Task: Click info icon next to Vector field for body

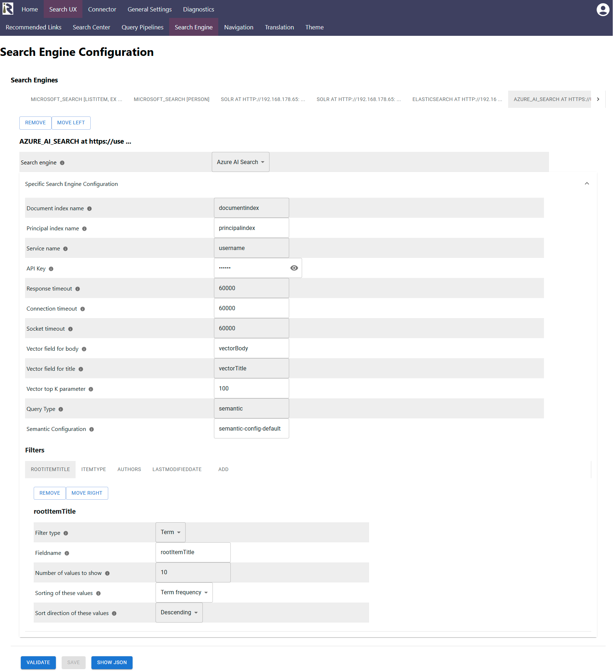Action: [x=84, y=349]
